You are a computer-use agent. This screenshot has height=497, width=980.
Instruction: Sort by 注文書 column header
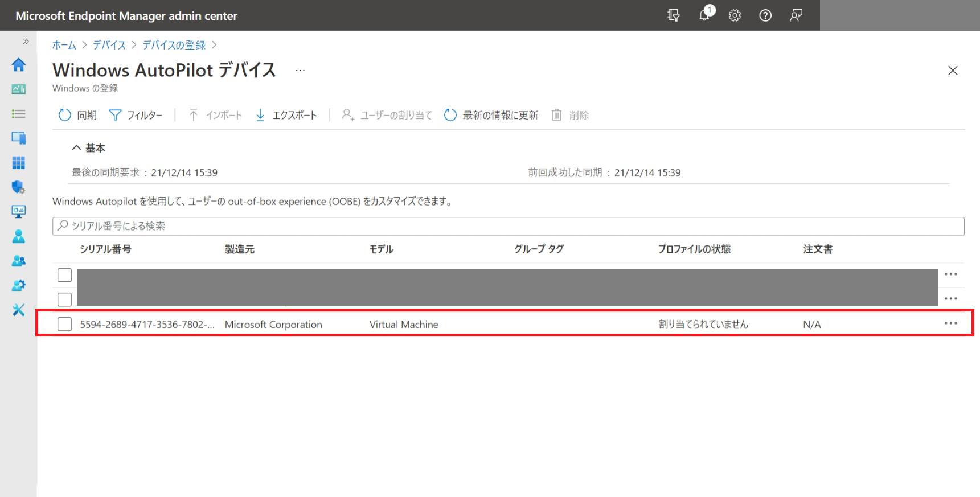pos(818,249)
